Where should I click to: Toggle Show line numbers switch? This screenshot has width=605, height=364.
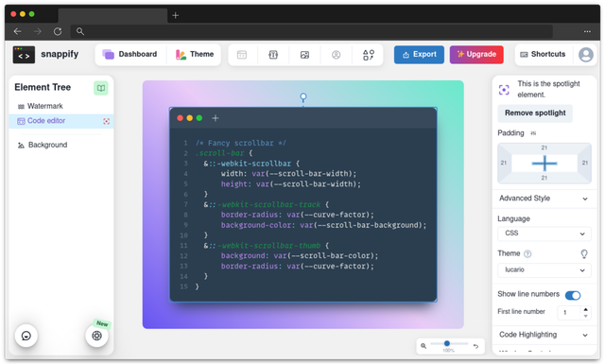(573, 296)
